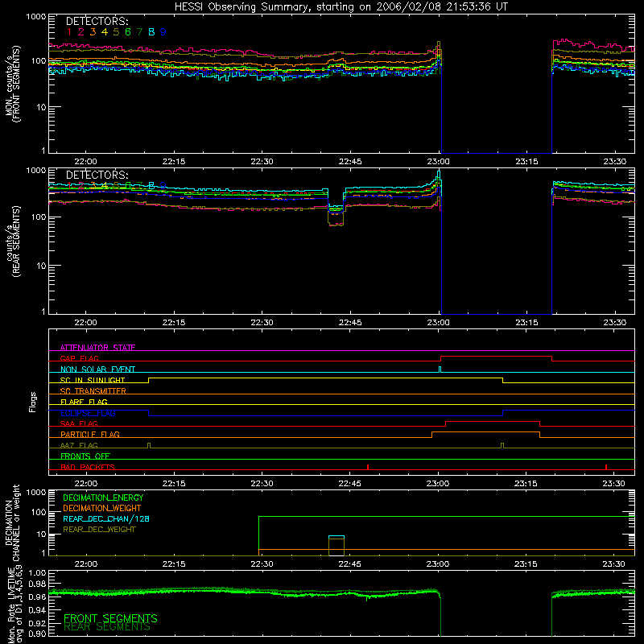Click the NON_SOLAR_EVENT flag label
This screenshot has height=644, width=644.
[97, 369]
